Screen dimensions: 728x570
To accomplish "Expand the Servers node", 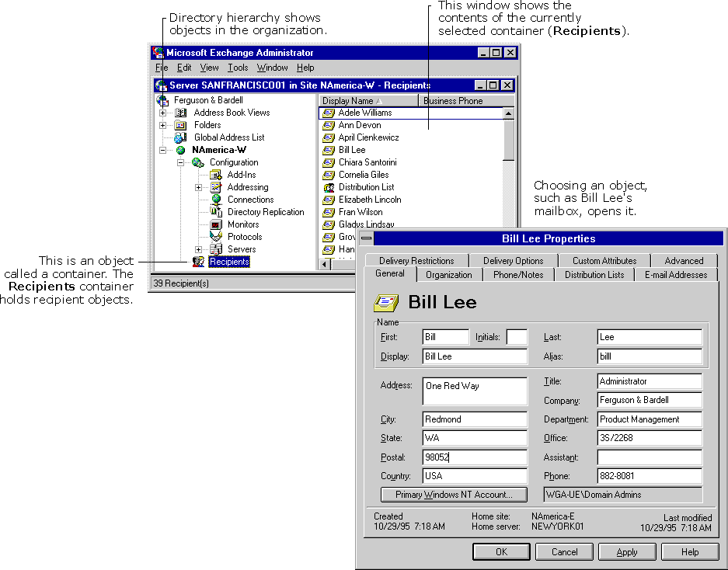I will coord(198,250).
